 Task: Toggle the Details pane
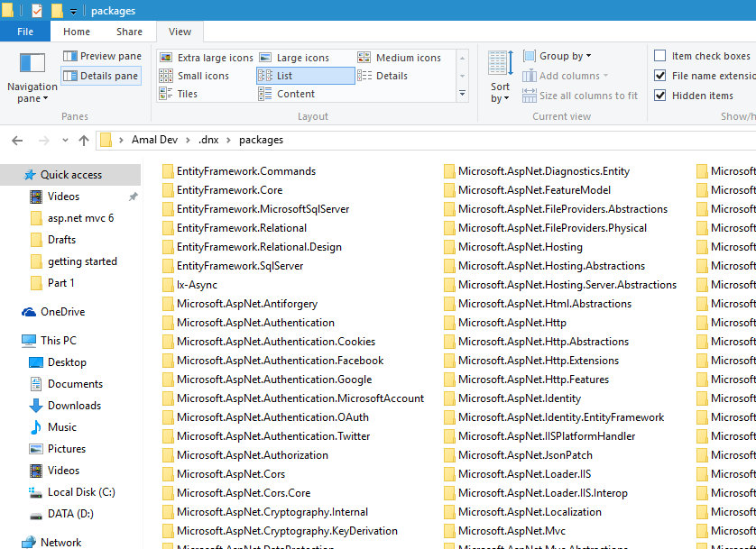point(101,76)
